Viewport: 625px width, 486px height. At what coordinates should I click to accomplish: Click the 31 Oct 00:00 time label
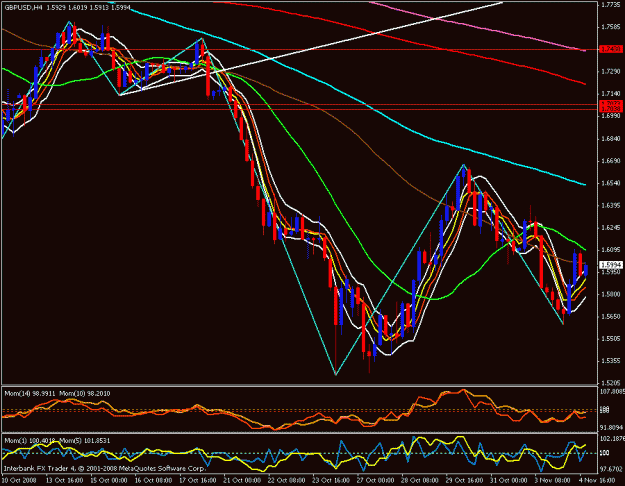tap(509, 480)
